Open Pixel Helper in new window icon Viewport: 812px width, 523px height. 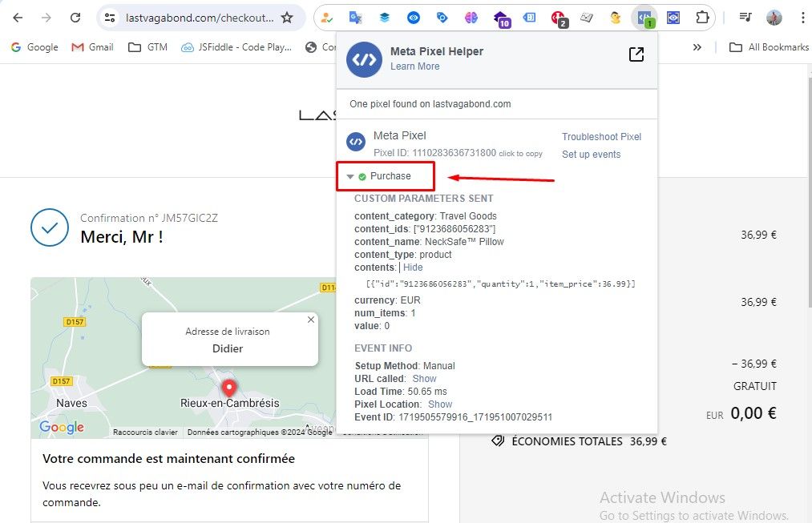[636, 54]
